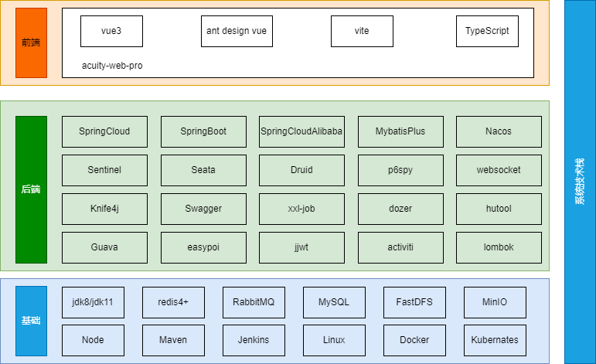Select the Knife4j box

(x=104, y=209)
